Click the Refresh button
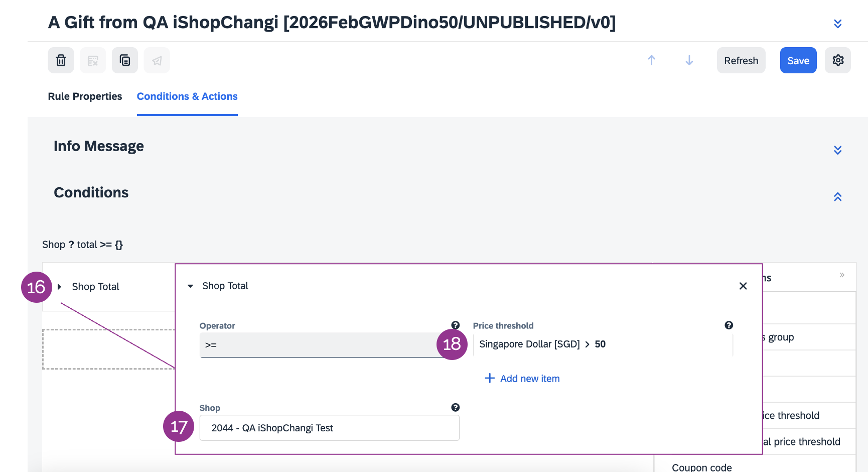Screen dimensions: 868x472 coord(741,60)
